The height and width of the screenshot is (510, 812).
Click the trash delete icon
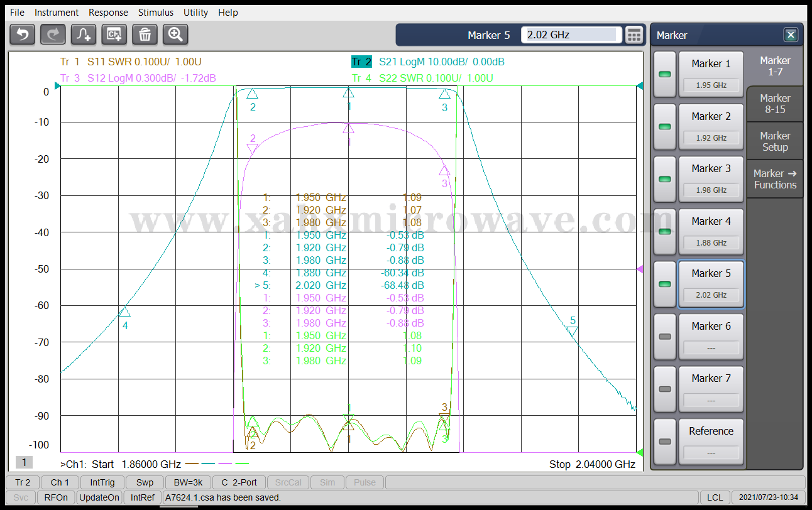point(145,35)
